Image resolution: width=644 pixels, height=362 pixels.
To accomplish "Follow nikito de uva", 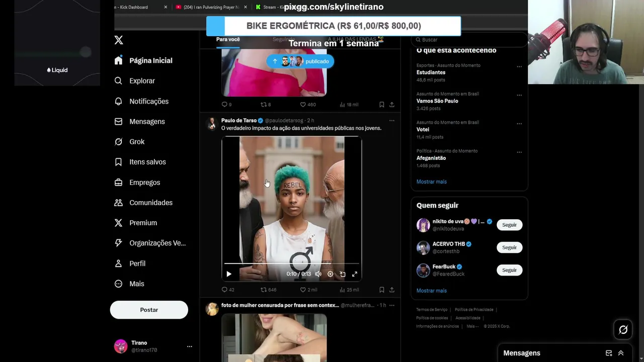I will point(509,225).
